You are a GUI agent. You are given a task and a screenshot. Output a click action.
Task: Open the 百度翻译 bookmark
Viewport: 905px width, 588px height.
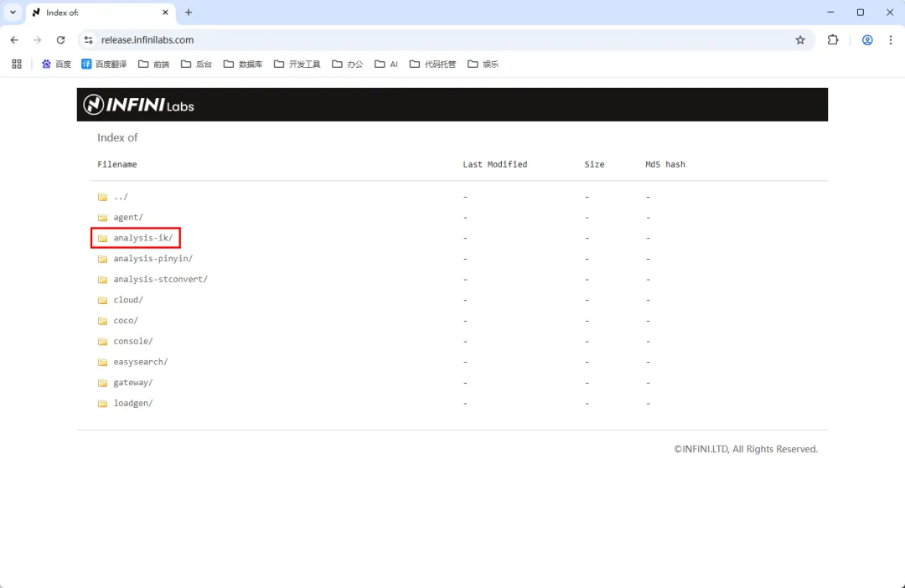pyautogui.click(x=104, y=64)
